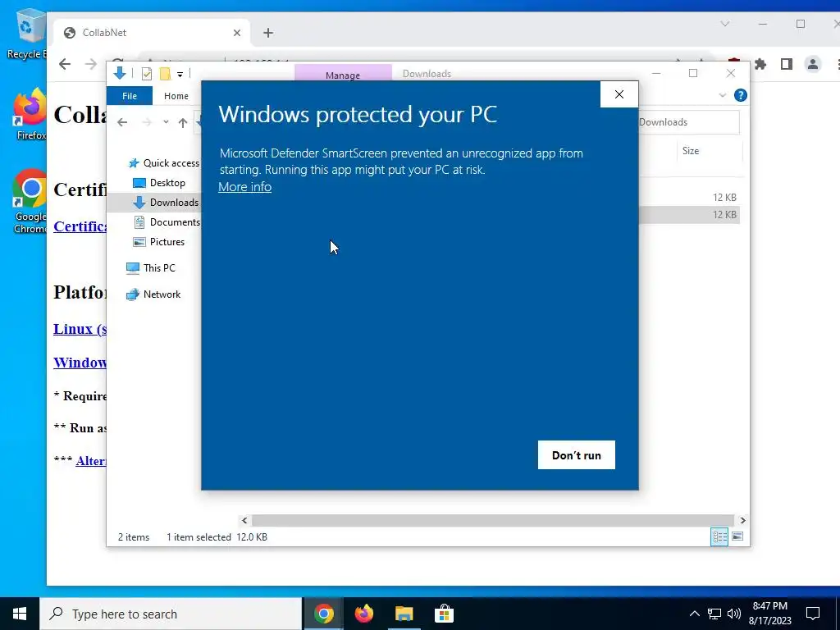Click the New folder quick access icon
This screenshot has height=630, width=840.
click(165, 73)
